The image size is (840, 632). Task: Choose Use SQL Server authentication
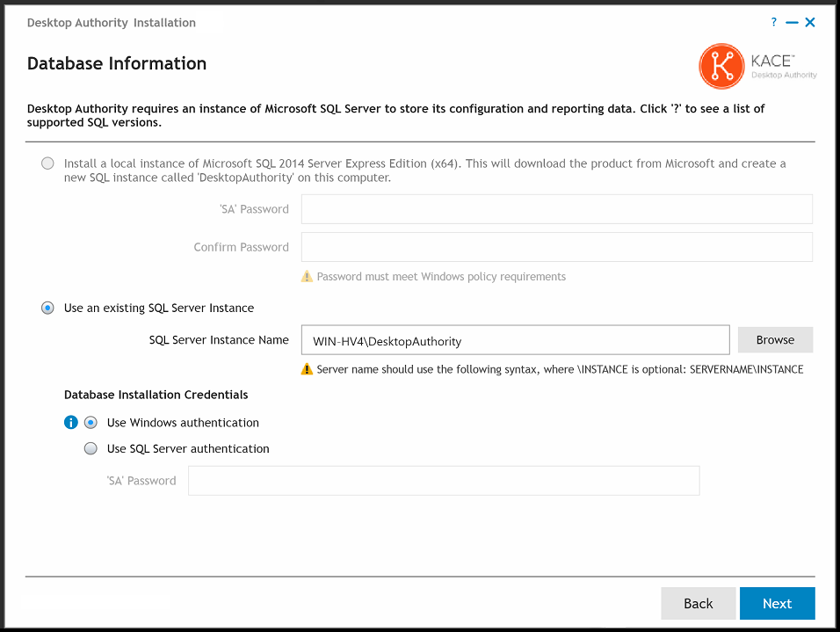(x=91, y=449)
